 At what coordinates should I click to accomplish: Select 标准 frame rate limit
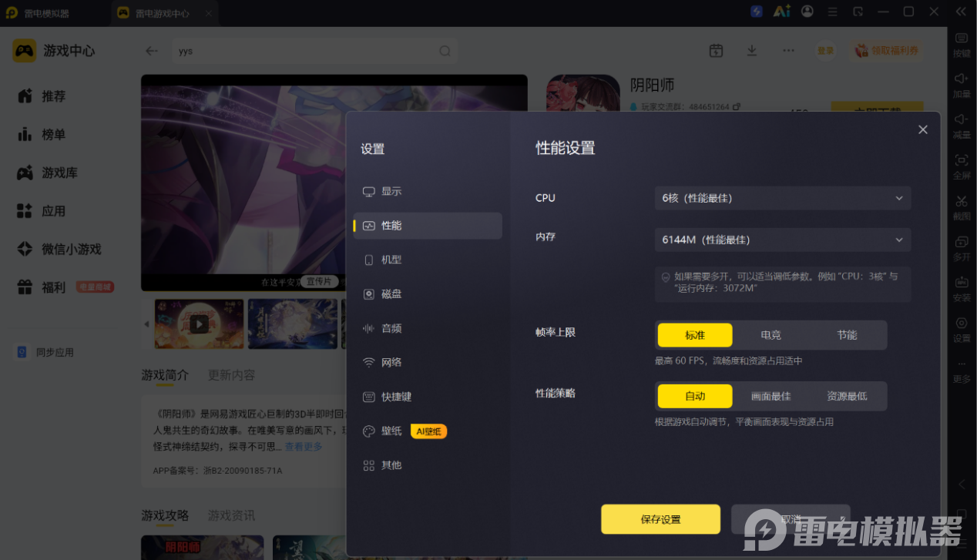695,335
